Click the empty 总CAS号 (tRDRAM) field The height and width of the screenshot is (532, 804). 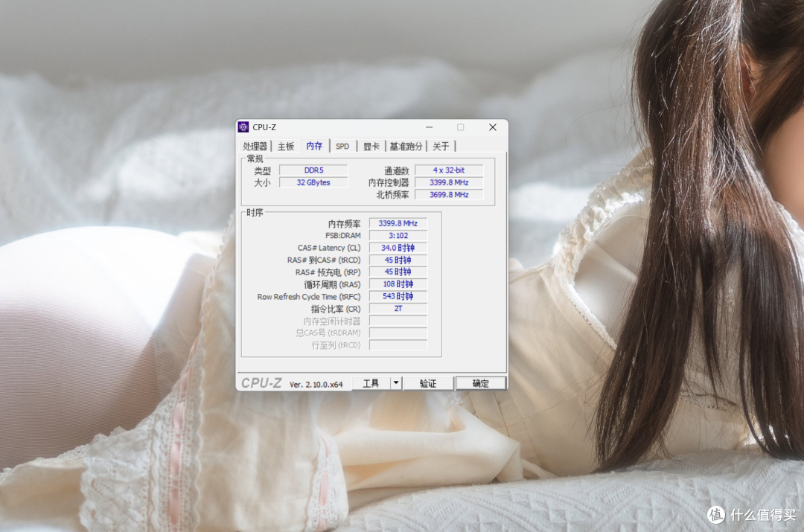(398, 333)
